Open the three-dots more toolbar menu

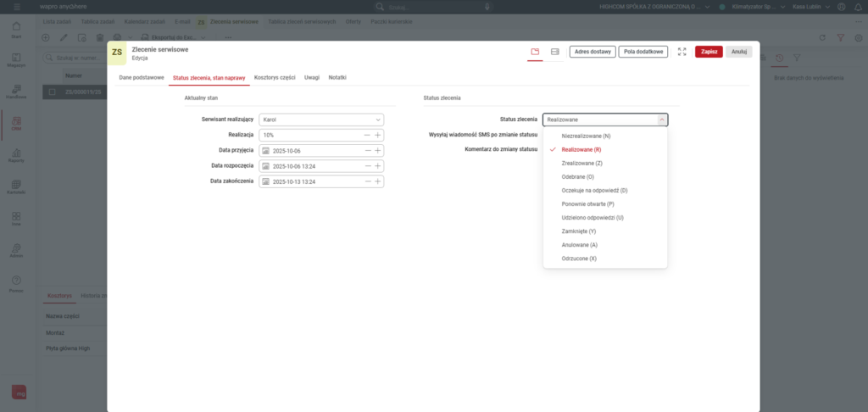[227, 37]
